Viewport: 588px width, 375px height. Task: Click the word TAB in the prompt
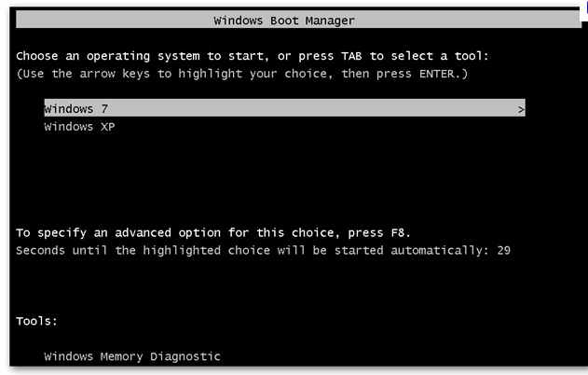(351, 56)
